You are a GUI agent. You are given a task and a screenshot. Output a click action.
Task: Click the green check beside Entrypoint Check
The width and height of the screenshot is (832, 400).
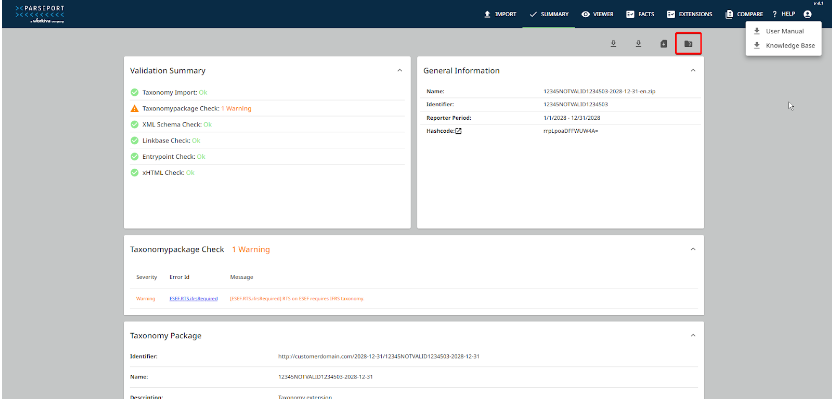(x=135, y=156)
